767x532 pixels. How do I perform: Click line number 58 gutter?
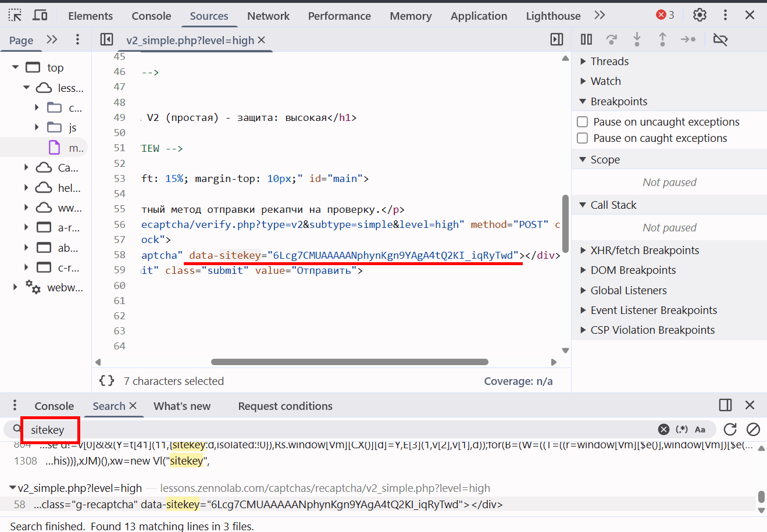coord(119,255)
